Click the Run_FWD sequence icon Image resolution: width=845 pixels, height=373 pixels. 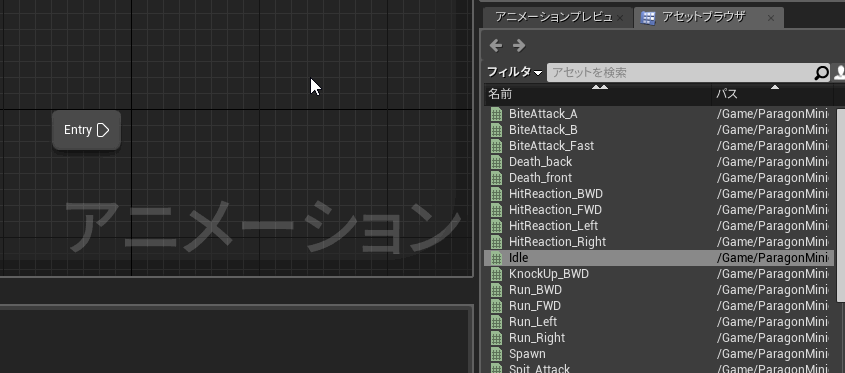pyautogui.click(x=496, y=306)
